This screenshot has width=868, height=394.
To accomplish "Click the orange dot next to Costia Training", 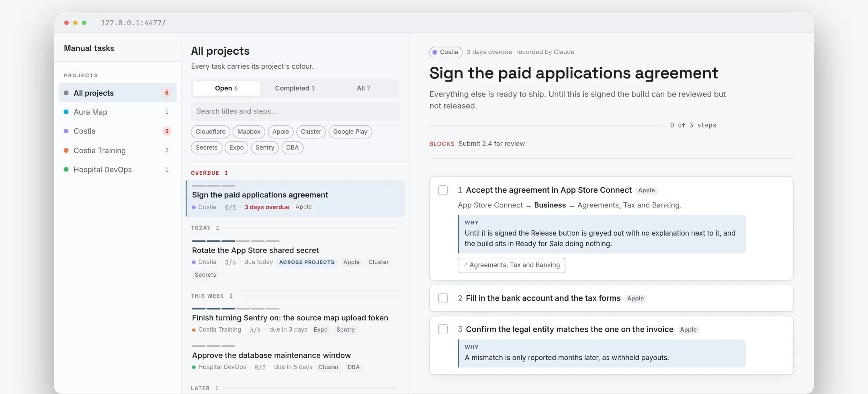I will tap(66, 150).
